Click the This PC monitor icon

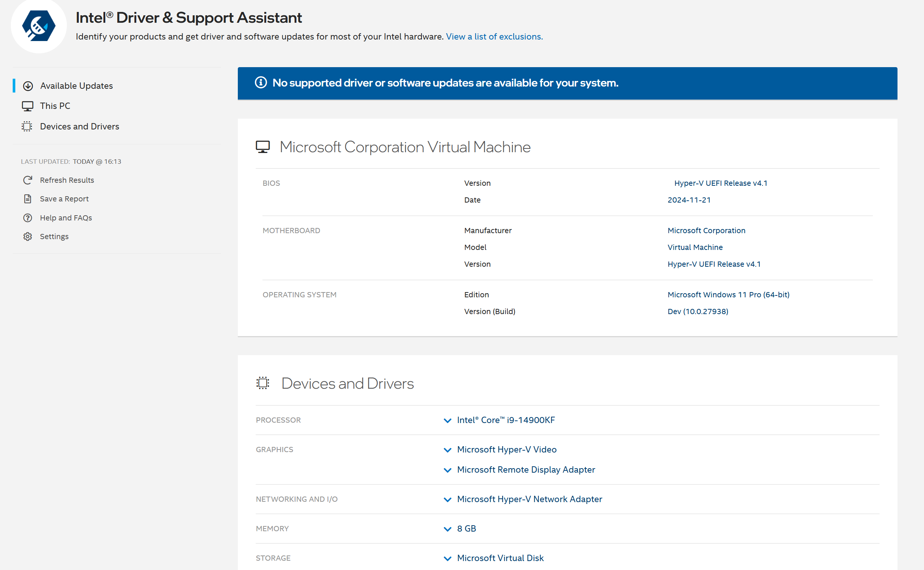(x=28, y=106)
